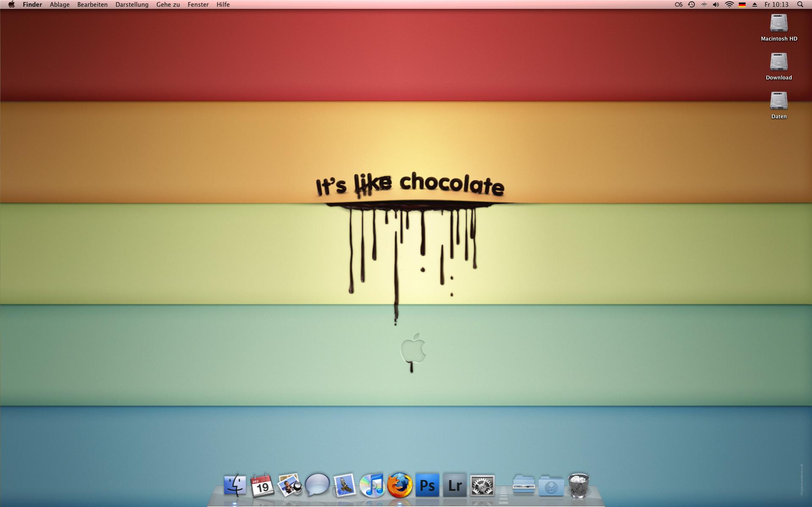Launch iTunes from the Dock
The image size is (812, 507).
click(372, 485)
